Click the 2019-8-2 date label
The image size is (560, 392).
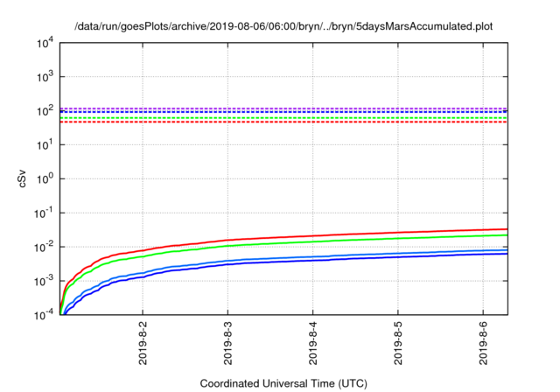(143, 343)
